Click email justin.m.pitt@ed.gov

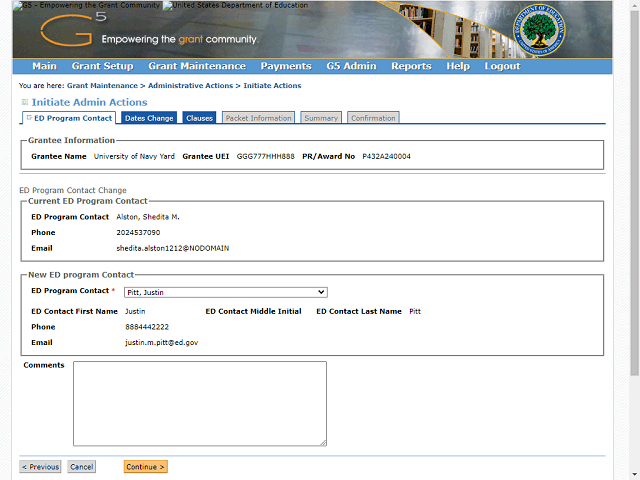(162, 342)
